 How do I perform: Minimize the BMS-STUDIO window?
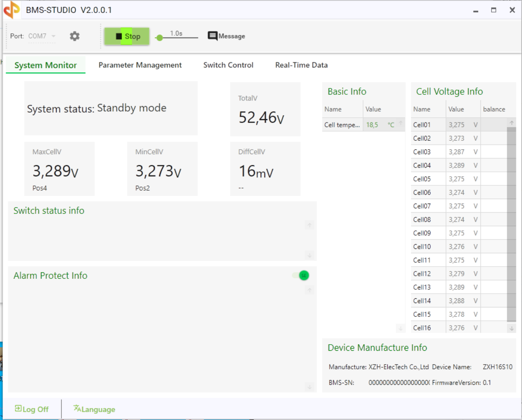click(476, 10)
